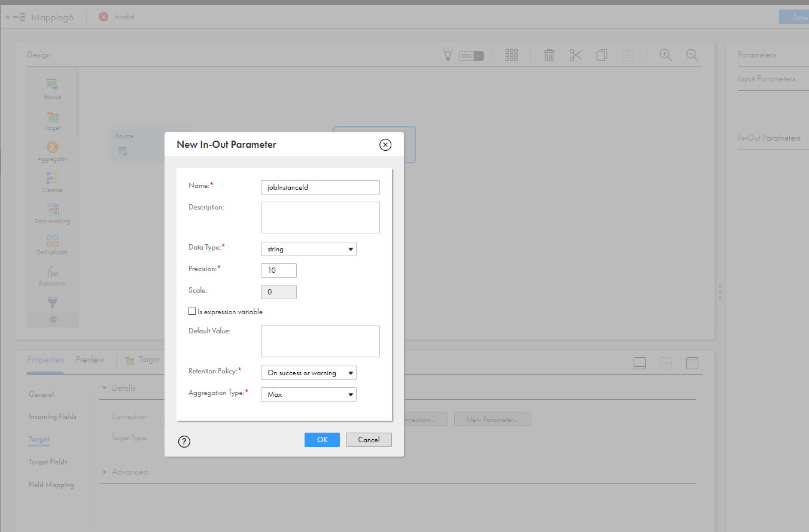Image resolution: width=809 pixels, height=532 pixels.
Task: Click the Scale input field
Action: point(279,292)
